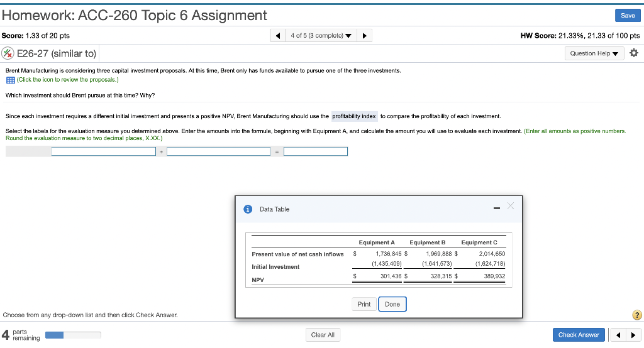644x348 pixels.
Task: Click the 'Data Table' dialog title
Action: 274,209
